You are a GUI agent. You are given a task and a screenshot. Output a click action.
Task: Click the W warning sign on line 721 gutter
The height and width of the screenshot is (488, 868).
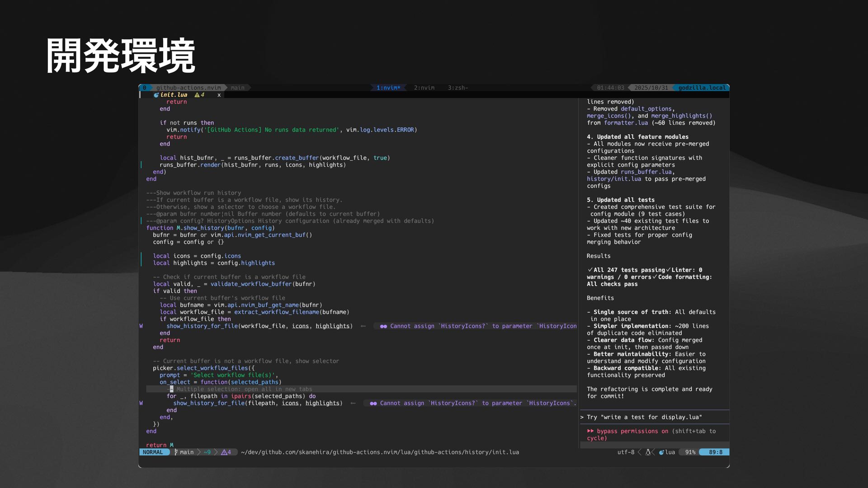tap(141, 326)
